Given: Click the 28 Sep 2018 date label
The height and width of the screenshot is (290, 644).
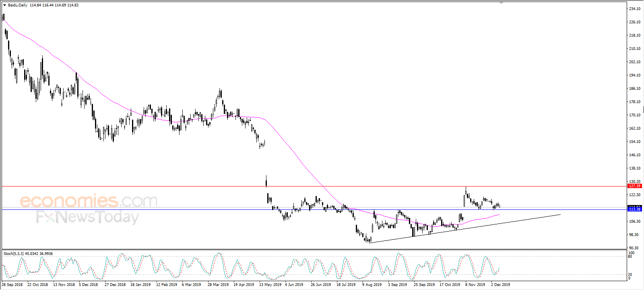Looking at the screenshot, I should [12, 285].
